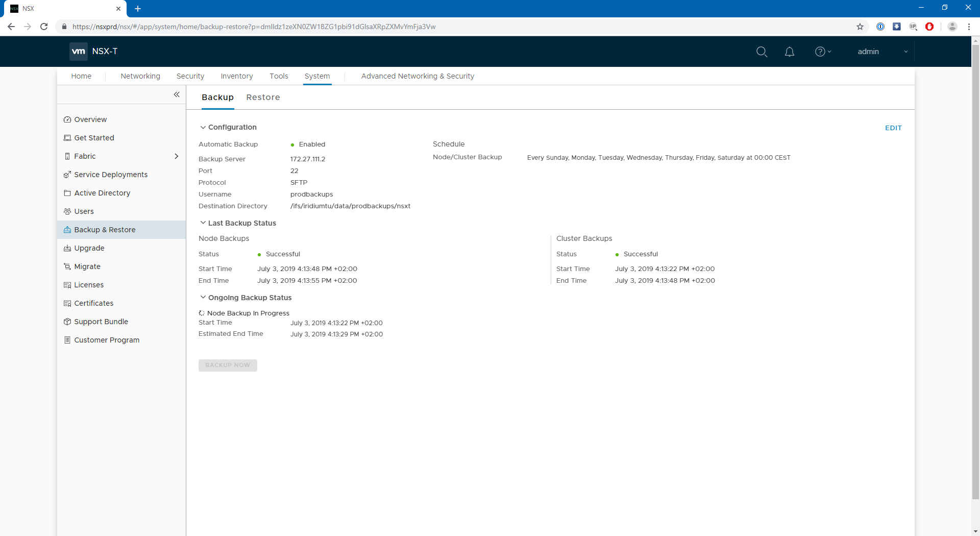Switch to the Restore tab

(x=263, y=98)
